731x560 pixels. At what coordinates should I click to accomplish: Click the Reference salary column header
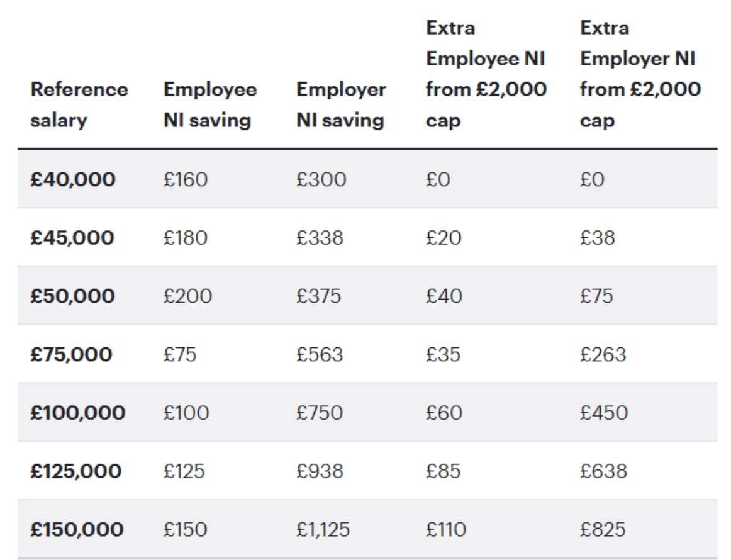pos(79,104)
